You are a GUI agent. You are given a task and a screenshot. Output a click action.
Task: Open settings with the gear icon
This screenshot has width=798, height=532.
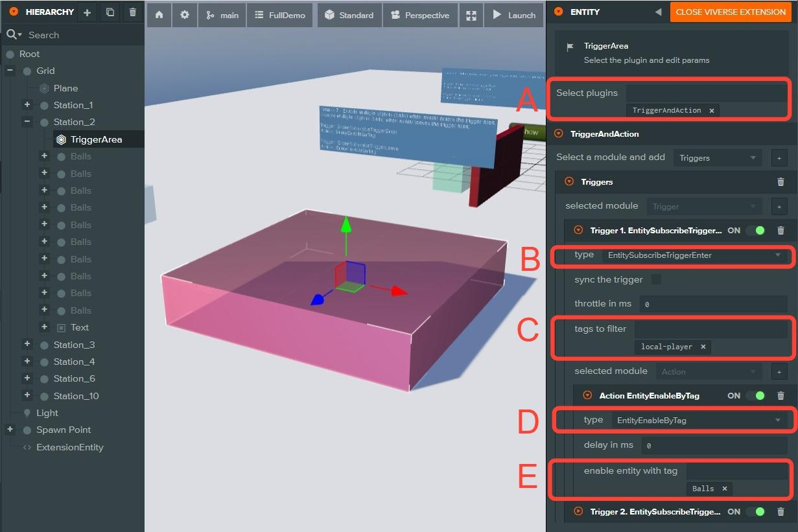tap(185, 15)
